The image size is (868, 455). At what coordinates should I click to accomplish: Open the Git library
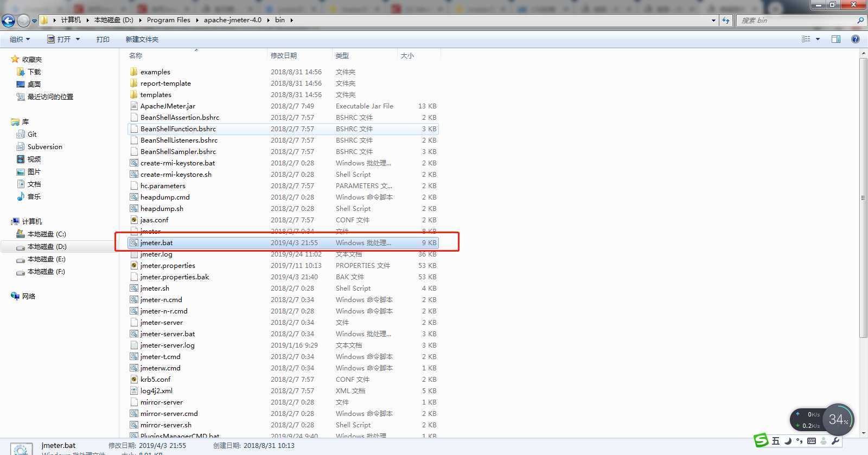click(32, 134)
